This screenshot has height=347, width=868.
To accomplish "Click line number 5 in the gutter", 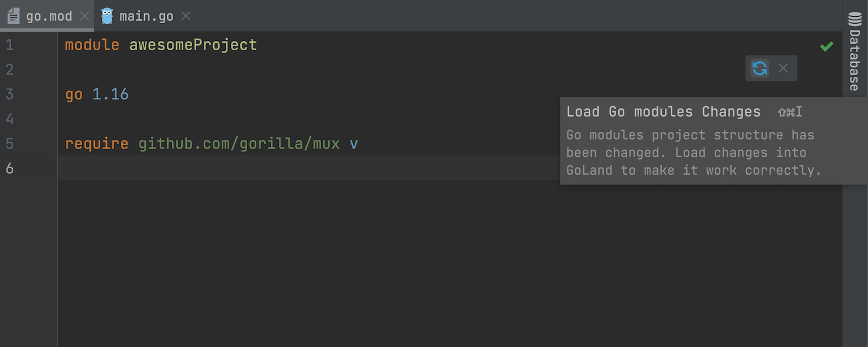I will point(9,143).
